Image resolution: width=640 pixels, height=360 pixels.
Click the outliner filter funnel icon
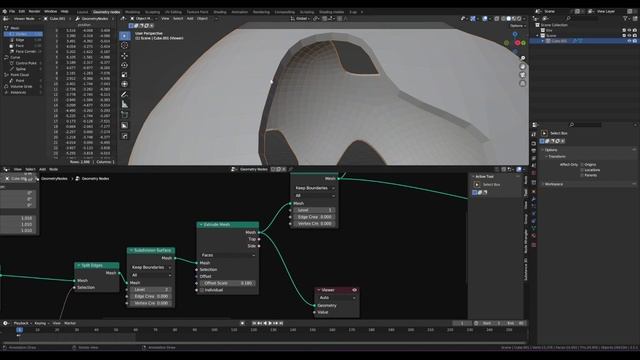coord(625,18)
